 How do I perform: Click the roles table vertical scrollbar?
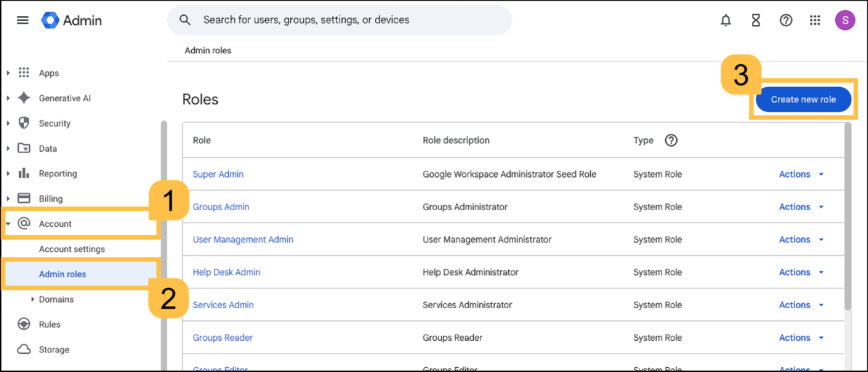point(848,217)
